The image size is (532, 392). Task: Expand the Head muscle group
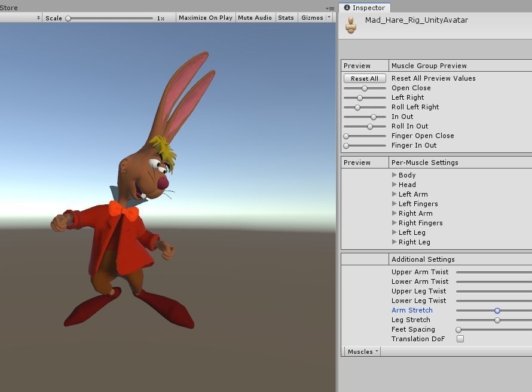pyautogui.click(x=395, y=185)
